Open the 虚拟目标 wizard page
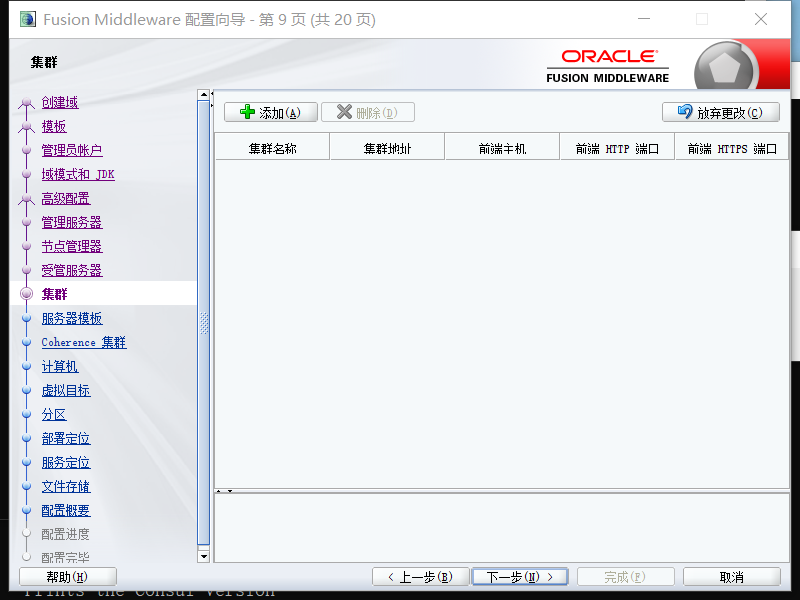800x600 pixels. tap(66, 390)
